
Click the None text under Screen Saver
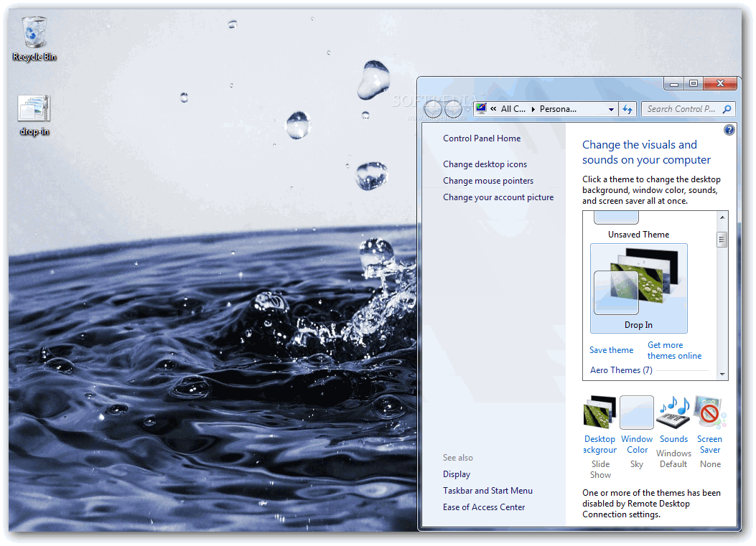click(710, 464)
